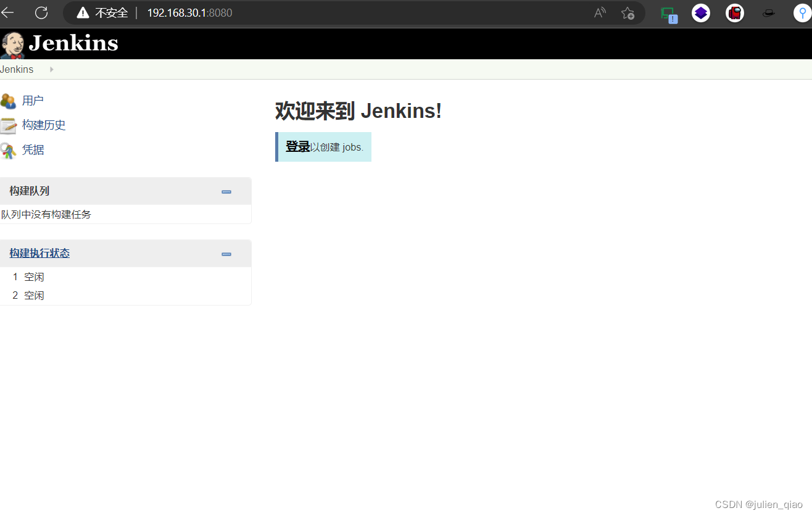
Task: Open the Jenkins breadcrumb link
Action: point(17,69)
